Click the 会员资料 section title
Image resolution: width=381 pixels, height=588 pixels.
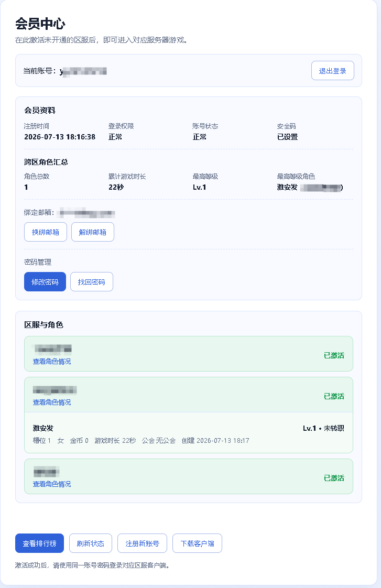(40, 110)
